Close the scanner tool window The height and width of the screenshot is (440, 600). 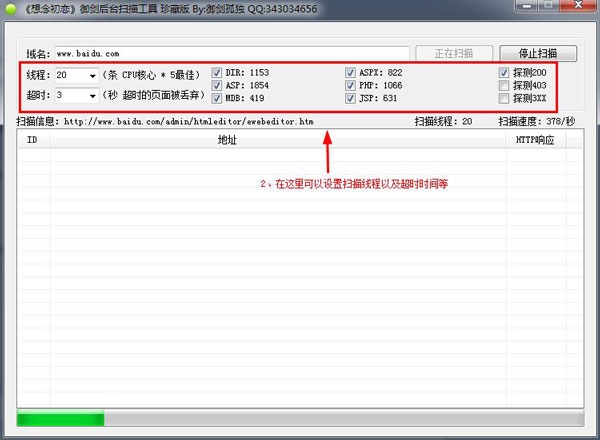578,6
